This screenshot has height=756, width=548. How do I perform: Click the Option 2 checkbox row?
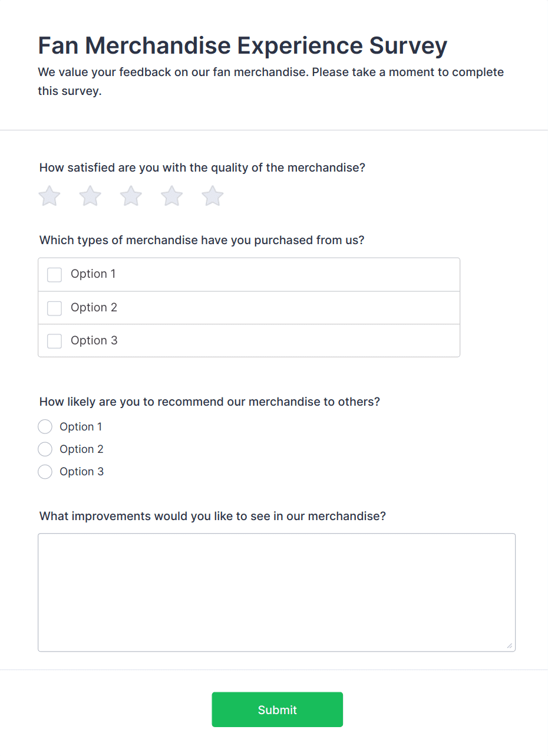(x=94, y=307)
